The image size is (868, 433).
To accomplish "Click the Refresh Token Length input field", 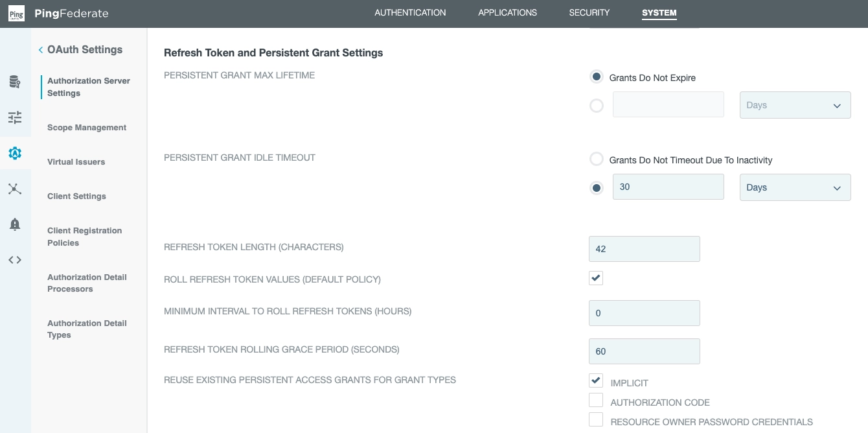I will coord(644,249).
